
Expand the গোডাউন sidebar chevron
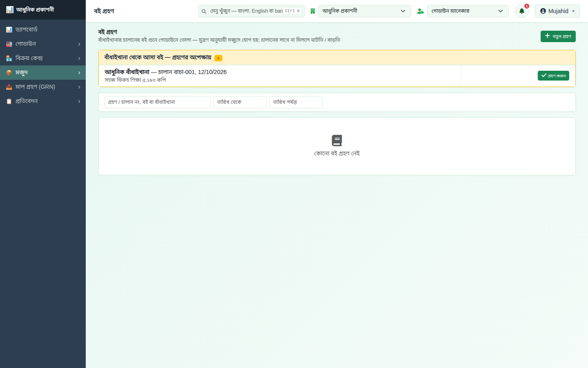(x=79, y=44)
